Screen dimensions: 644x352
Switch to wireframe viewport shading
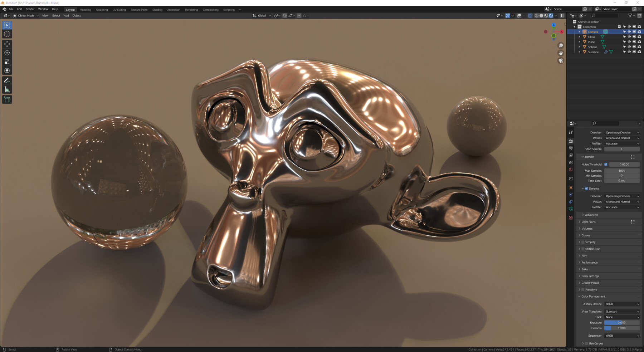pyautogui.click(x=536, y=15)
